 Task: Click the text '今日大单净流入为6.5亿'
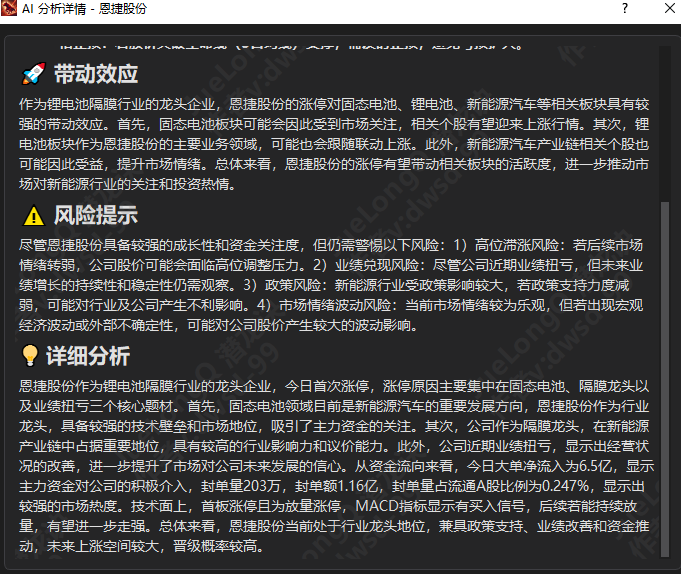[539, 466]
